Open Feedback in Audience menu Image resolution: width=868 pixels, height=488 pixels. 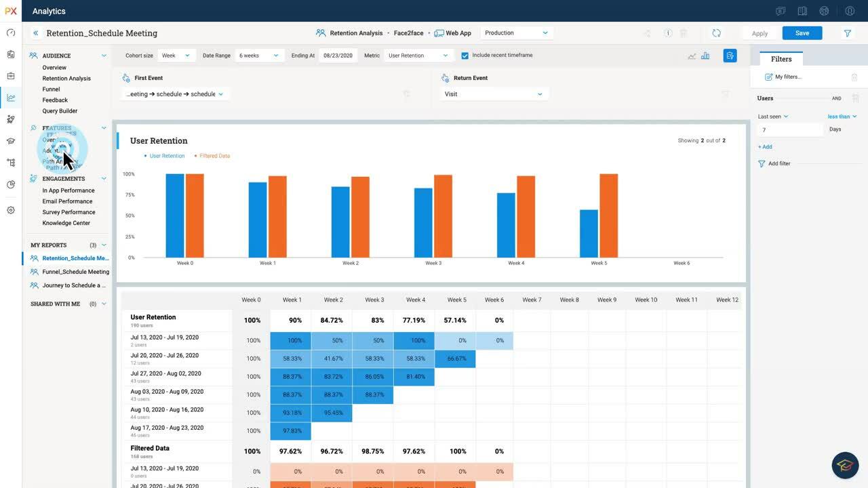click(x=55, y=100)
